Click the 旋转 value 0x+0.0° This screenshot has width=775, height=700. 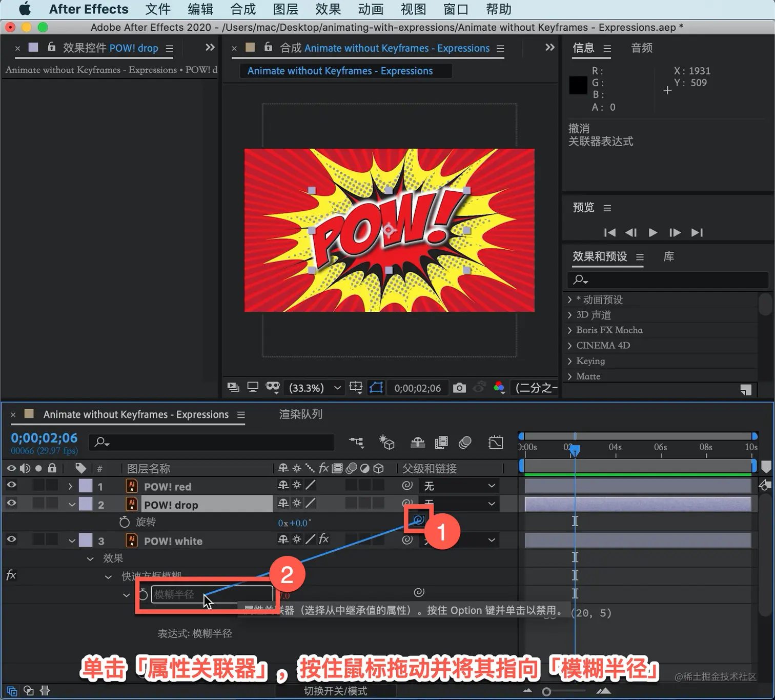294,523
